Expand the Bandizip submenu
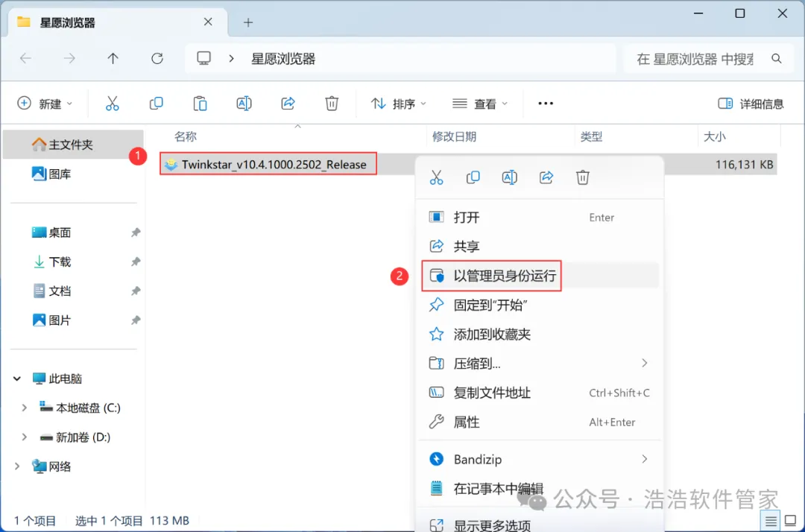This screenshot has width=805, height=532. point(645,459)
